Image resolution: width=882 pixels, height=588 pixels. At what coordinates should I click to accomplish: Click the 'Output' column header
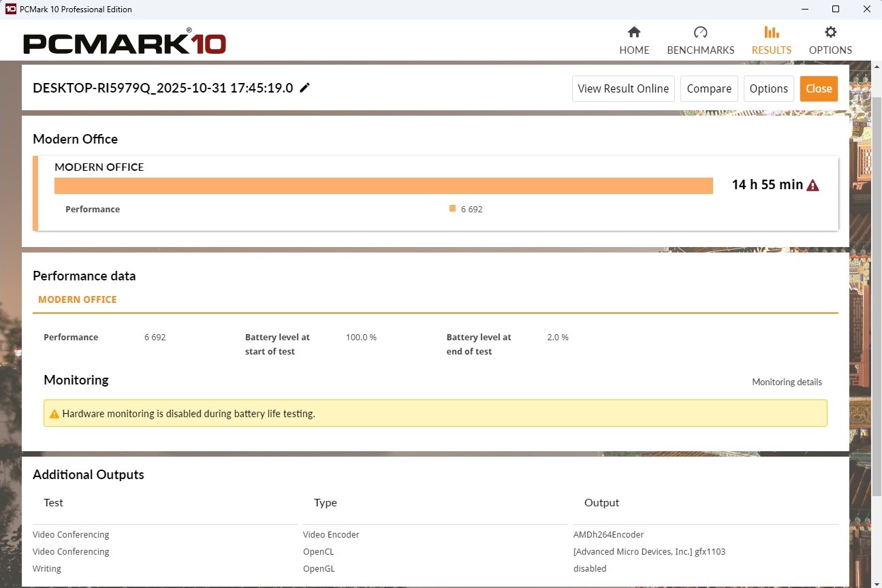click(601, 503)
